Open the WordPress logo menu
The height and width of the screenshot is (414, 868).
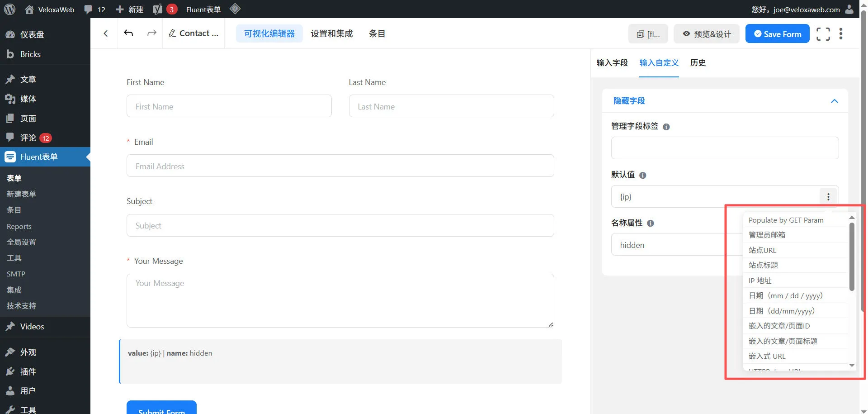pos(9,9)
